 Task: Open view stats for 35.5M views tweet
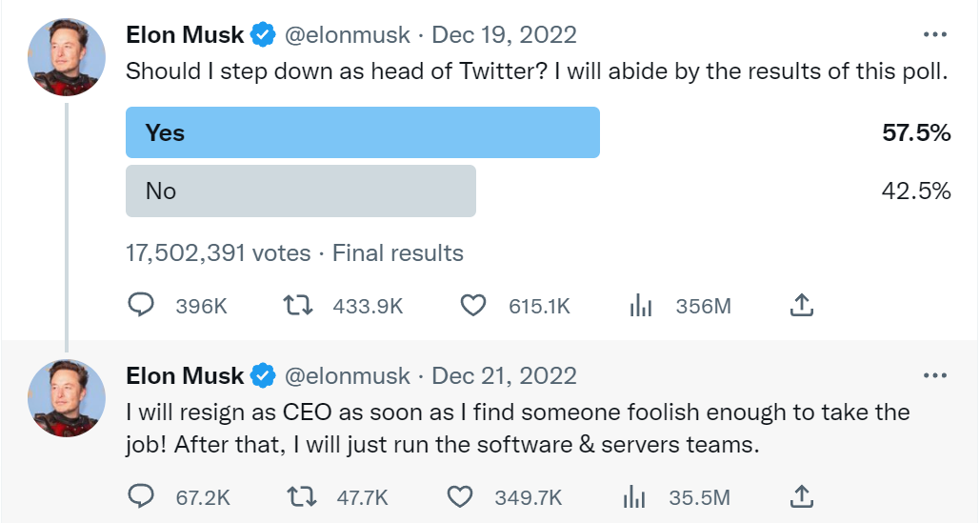633,496
